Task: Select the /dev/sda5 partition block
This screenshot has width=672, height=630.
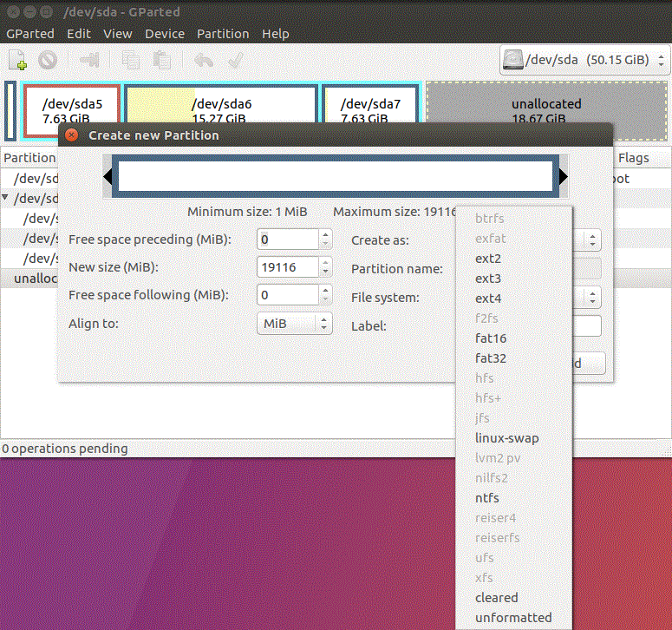Action: pyautogui.click(x=72, y=104)
